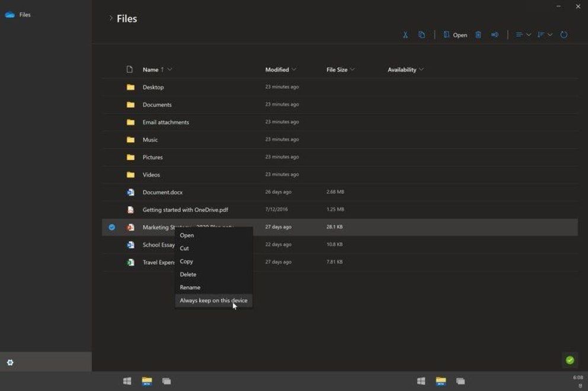Click the Delete trash icon in toolbar
588x391 pixels.
click(x=478, y=35)
